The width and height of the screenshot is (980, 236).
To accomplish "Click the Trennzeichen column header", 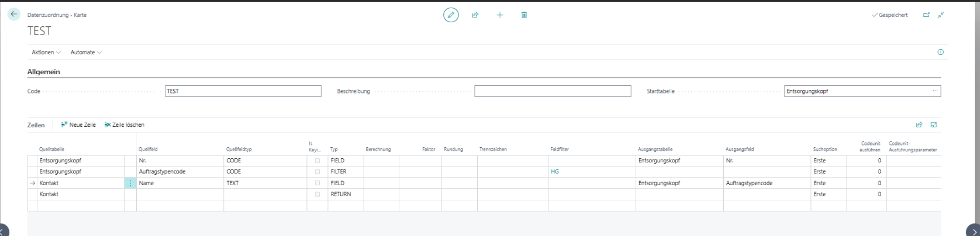I will tap(493, 150).
